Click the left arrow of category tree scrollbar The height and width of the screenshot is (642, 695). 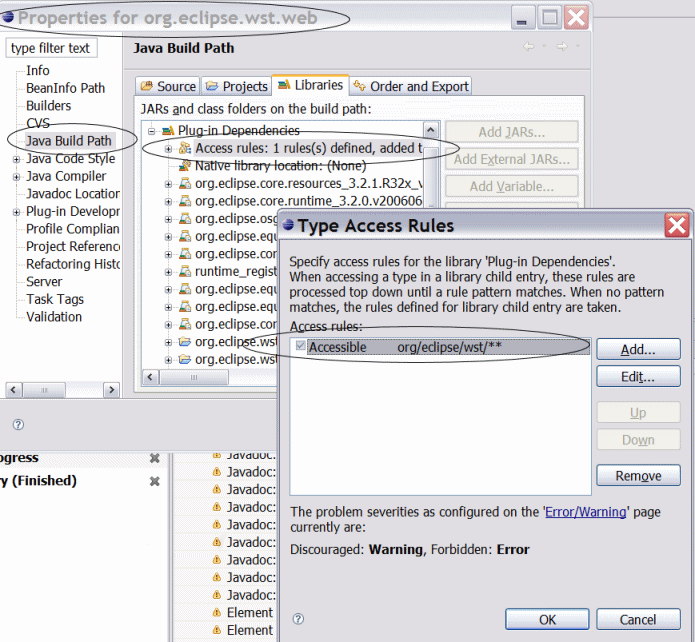[x=13, y=390]
